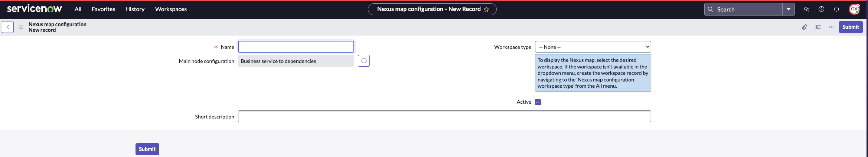
Task: Expand the search options dropdown arrow
Action: coord(789,9)
